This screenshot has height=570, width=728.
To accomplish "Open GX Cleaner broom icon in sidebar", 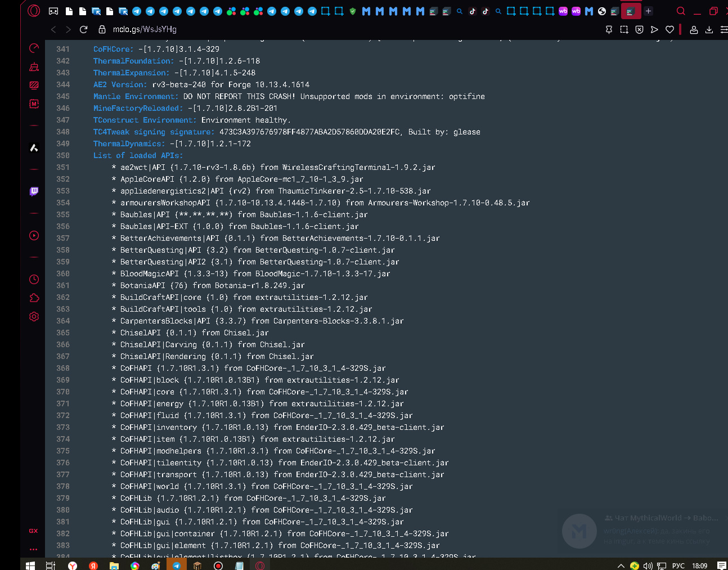I will (x=34, y=67).
